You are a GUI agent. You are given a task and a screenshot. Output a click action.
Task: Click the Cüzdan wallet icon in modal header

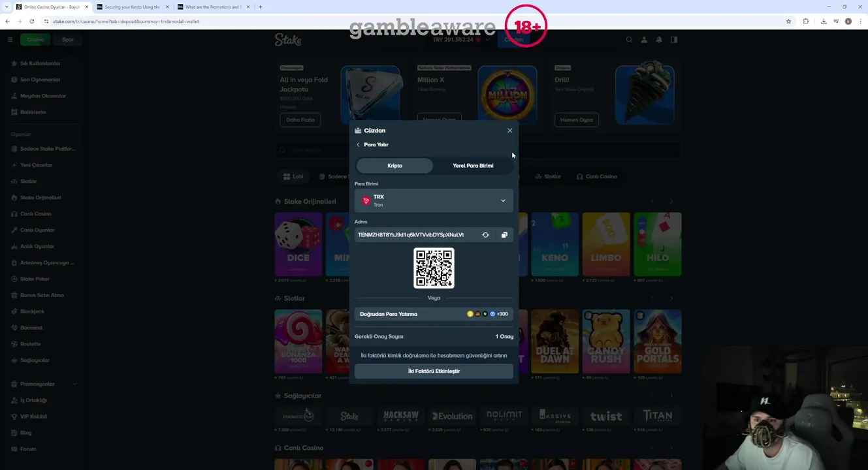358,131
